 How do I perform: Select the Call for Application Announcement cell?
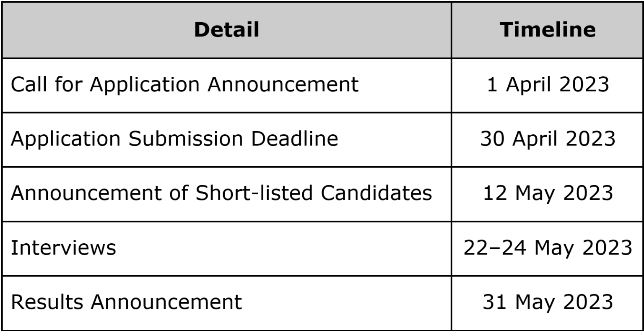[x=226, y=85]
